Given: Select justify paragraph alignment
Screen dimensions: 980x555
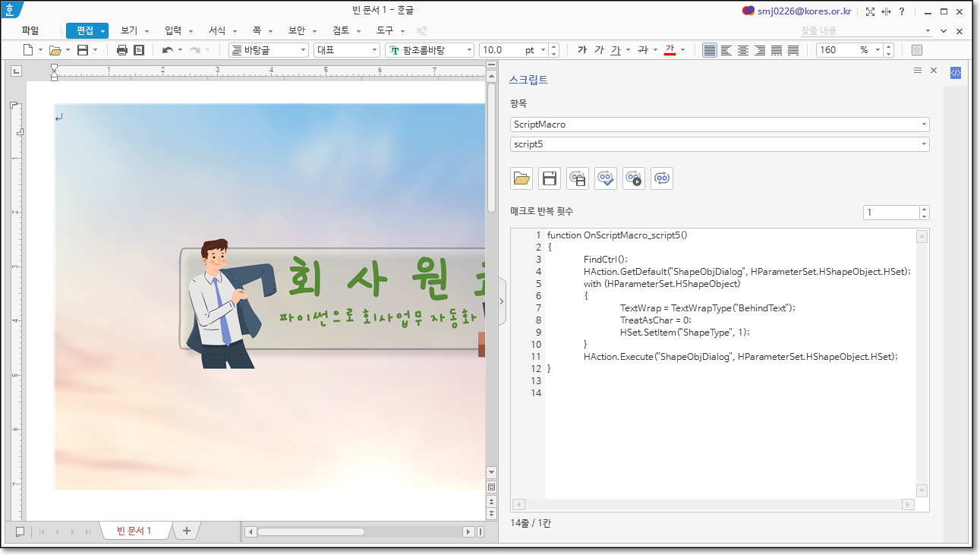Looking at the screenshot, I should coord(710,50).
